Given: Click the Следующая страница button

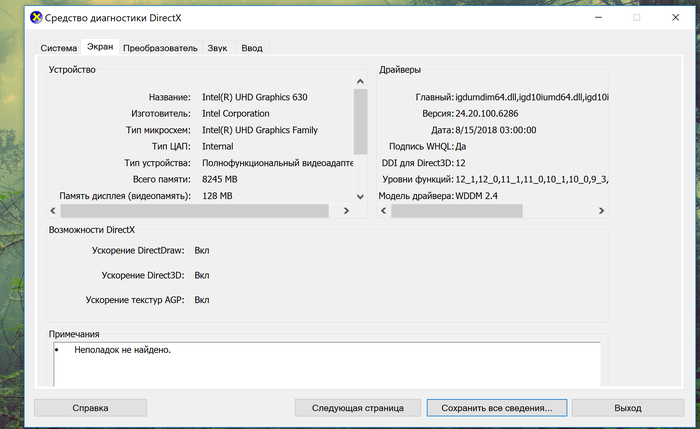Looking at the screenshot, I should [357, 408].
